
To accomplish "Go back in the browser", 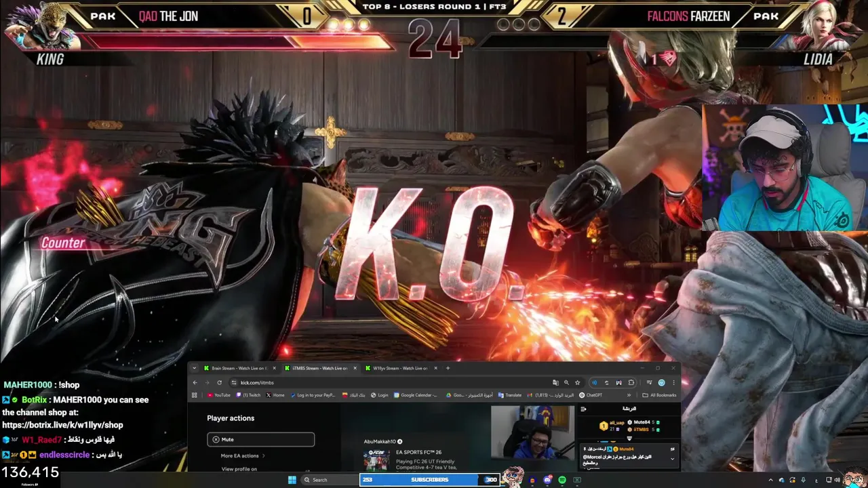I will pyautogui.click(x=195, y=382).
